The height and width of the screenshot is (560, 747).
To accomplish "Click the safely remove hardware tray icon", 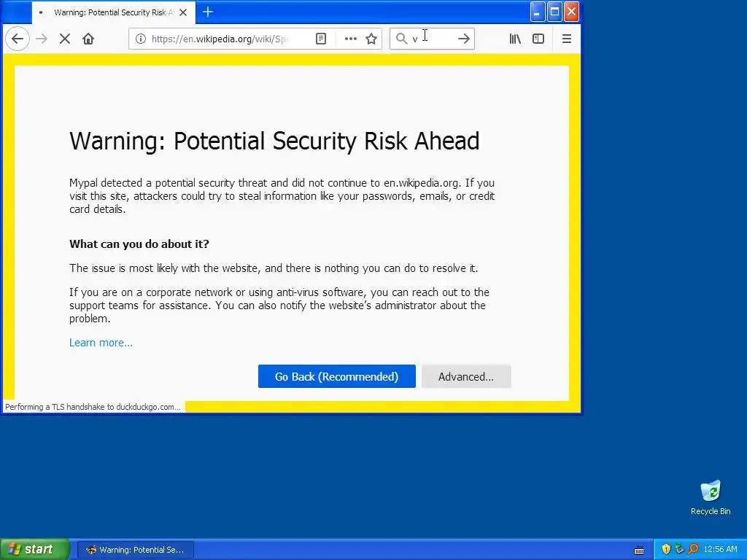I will pos(679,550).
